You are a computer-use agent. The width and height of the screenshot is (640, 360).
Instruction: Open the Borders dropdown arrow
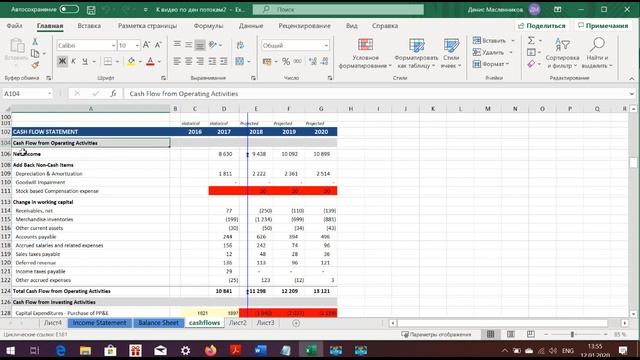pyautogui.click(x=117, y=62)
